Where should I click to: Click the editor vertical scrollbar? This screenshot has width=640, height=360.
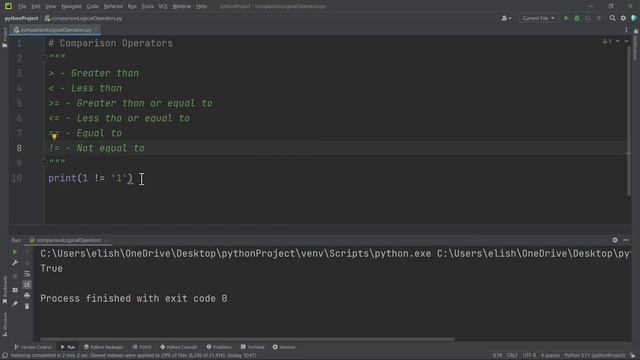pyautogui.click(x=628, y=122)
